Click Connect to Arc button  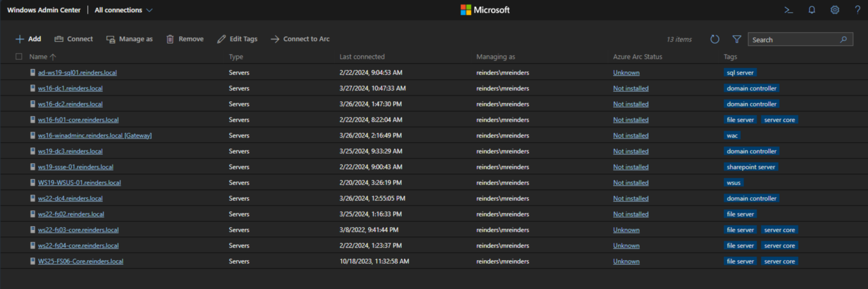[300, 39]
